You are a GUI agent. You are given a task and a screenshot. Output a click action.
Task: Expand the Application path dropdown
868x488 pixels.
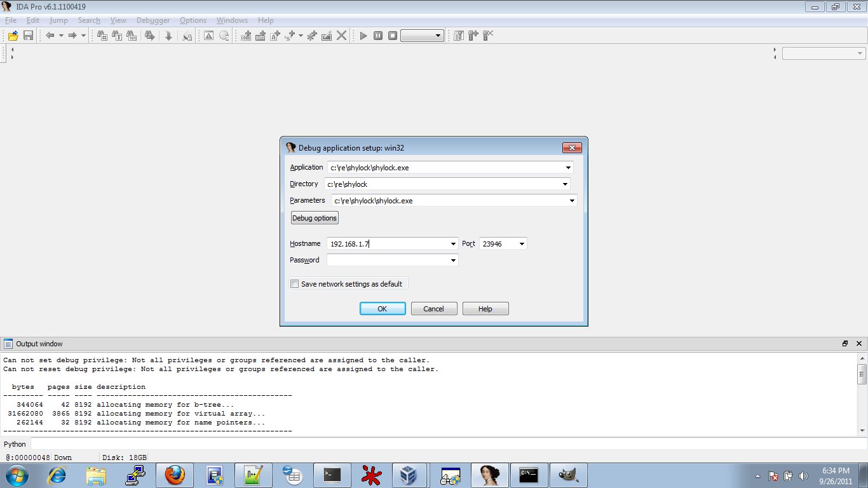click(568, 168)
